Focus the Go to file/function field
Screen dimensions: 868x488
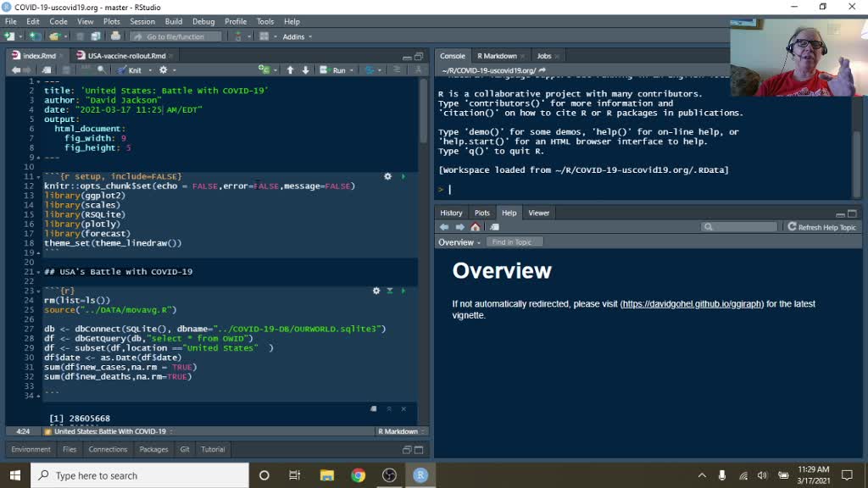[x=175, y=36]
